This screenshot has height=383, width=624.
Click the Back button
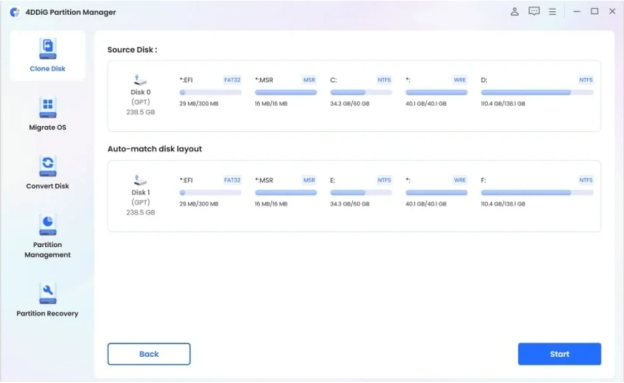(149, 354)
